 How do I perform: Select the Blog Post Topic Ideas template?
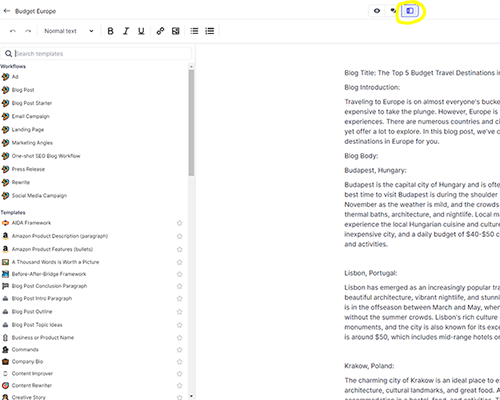37,325
